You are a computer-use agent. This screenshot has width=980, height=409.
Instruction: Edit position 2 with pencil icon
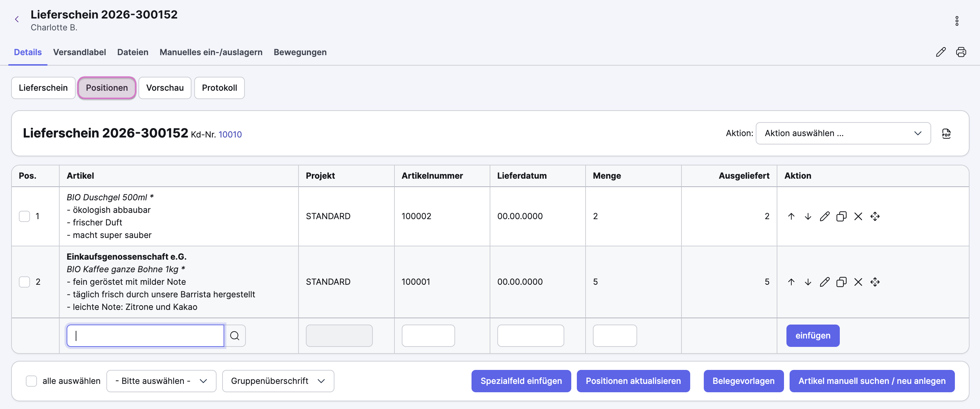[824, 282]
